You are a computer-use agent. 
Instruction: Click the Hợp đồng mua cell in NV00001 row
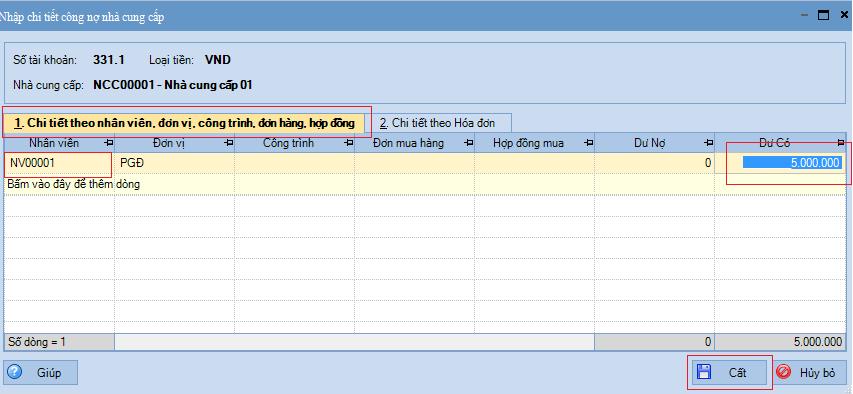click(534, 163)
